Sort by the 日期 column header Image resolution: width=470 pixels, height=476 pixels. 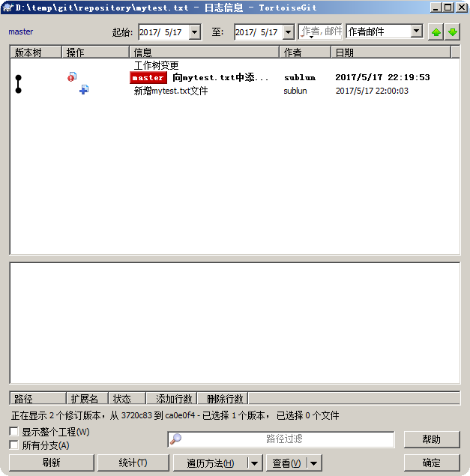click(x=391, y=52)
